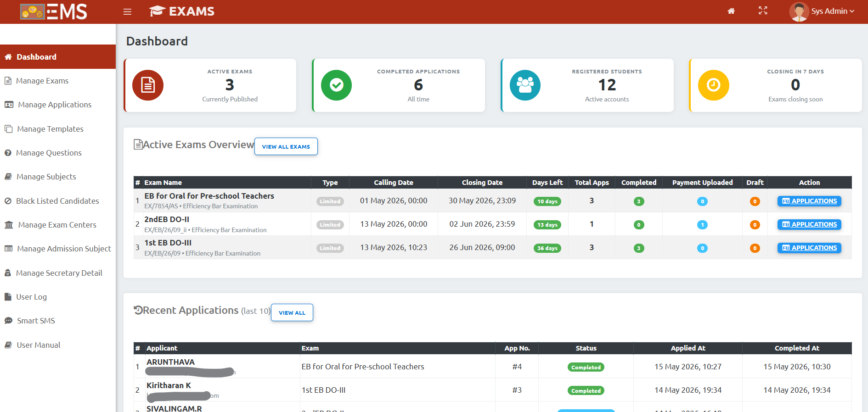Click the graduation cap EXAMS icon
868x412 pixels.
pyautogui.click(x=158, y=11)
